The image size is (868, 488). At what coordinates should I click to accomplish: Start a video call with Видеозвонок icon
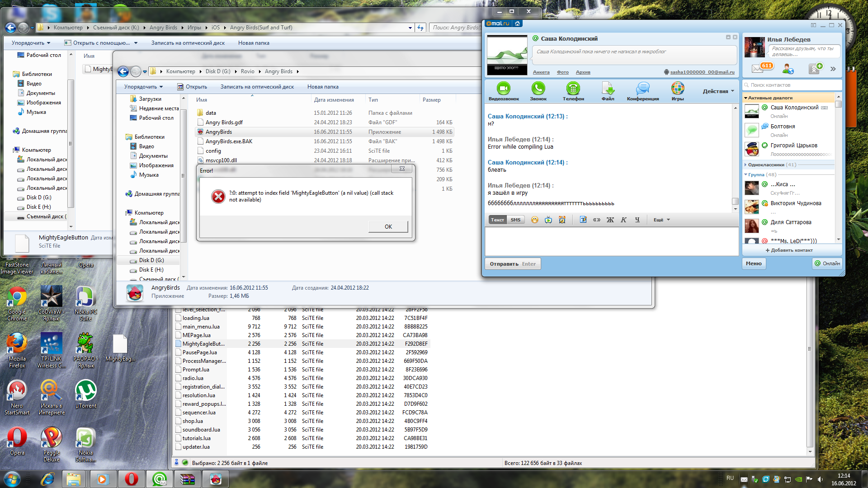pos(503,89)
